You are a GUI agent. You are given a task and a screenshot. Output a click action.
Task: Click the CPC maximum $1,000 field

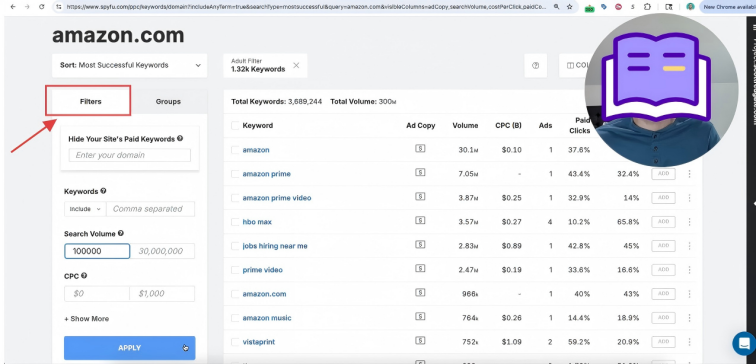coord(162,294)
